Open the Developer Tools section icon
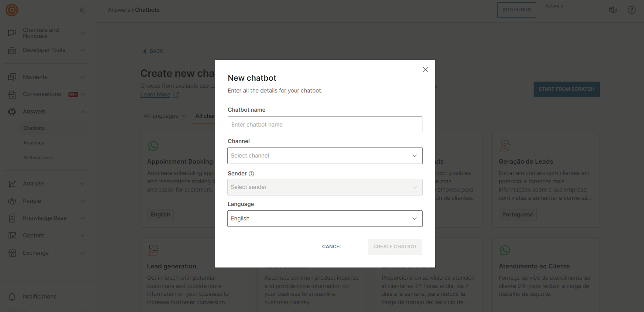The height and width of the screenshot is (312, 644). [13, 50]
